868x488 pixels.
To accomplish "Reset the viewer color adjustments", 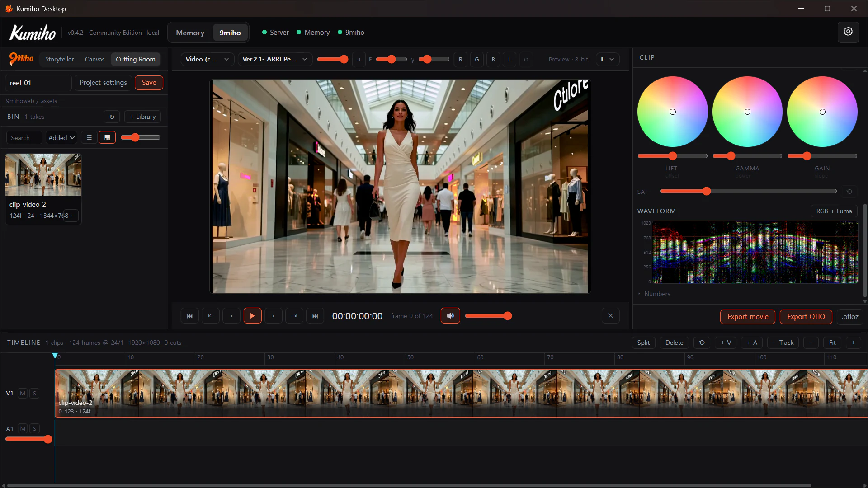I will [526, 59].
